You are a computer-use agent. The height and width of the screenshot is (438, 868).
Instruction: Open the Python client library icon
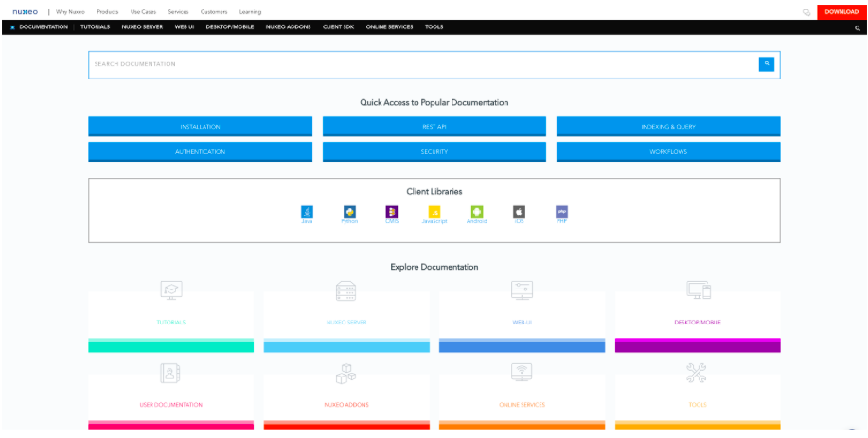click(349, 211)
